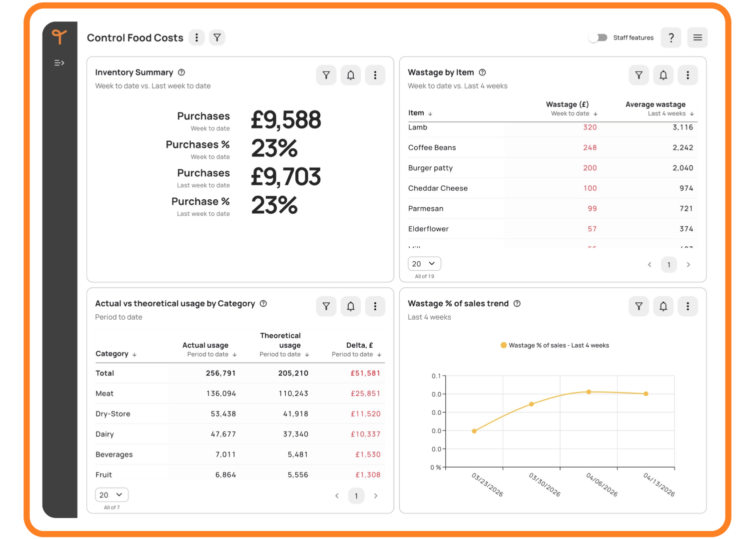The image size is (755, 539).
Task: Go to next page in Wastage by Item
Action: click(688, 265)
